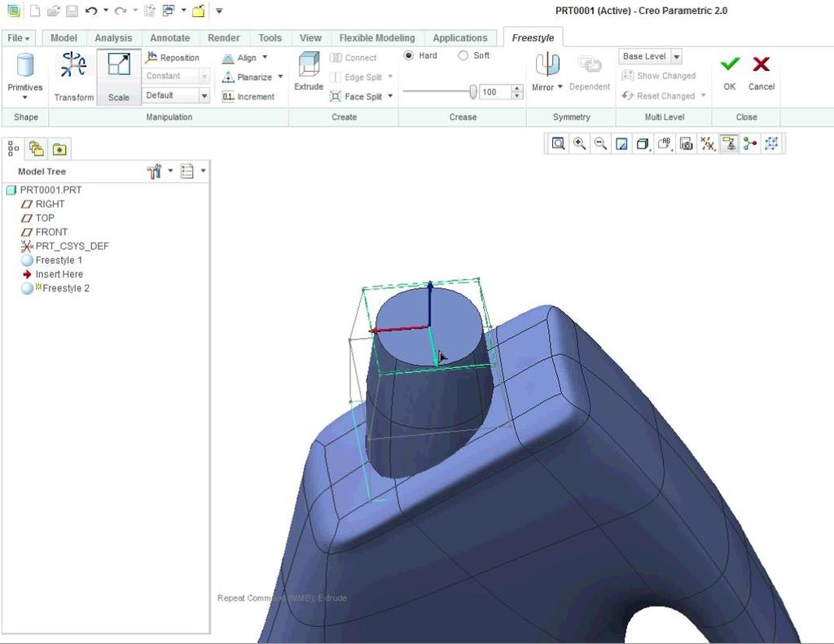Expand the Face Split dropdown arrow

tap(390, 96)
